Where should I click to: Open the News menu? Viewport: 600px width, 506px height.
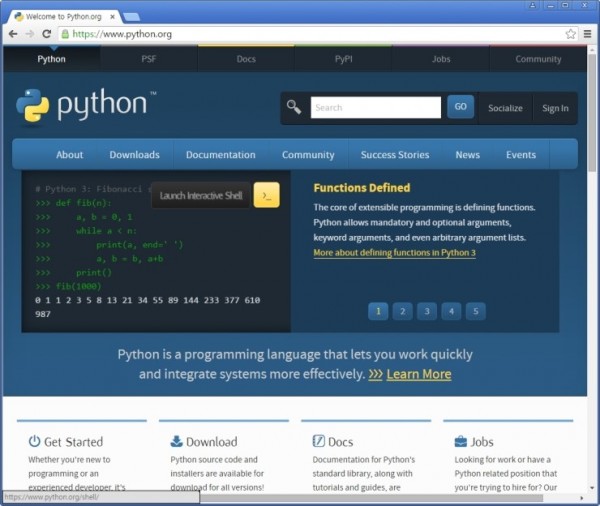[468, 155]
